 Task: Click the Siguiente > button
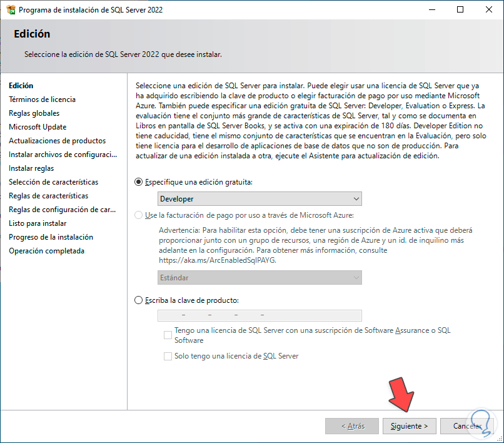click(409, 426)
